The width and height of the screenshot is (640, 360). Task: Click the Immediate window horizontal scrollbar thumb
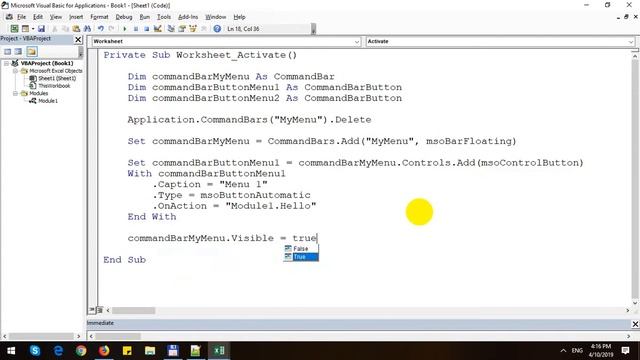pyautogui.click(x=118, y=336)
